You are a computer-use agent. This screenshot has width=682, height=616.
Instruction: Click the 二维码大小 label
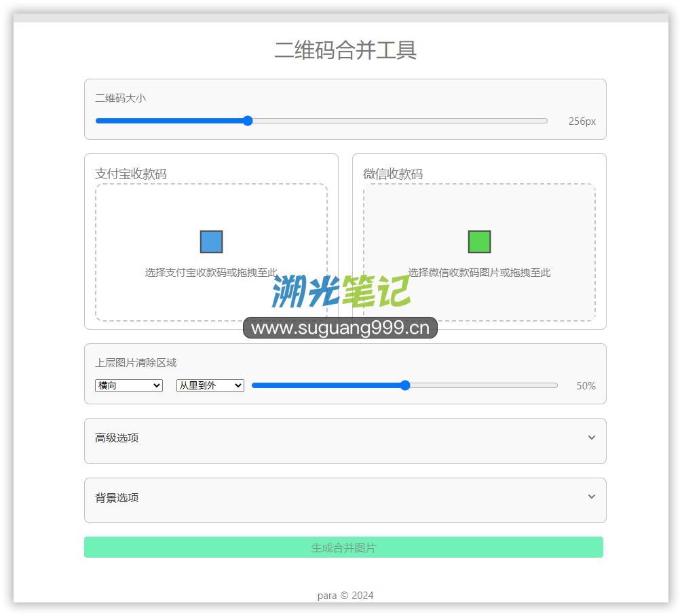121,98
